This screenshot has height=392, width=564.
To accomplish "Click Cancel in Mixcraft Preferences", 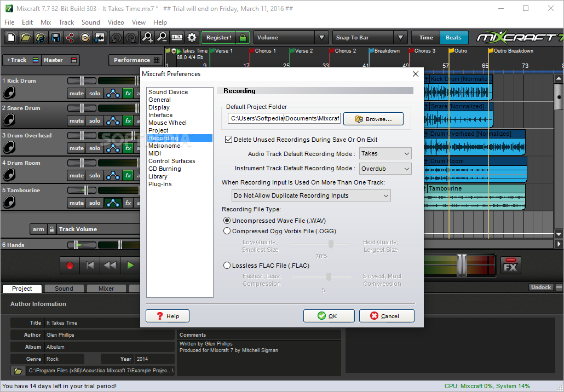I will click(x=387, y=316).
